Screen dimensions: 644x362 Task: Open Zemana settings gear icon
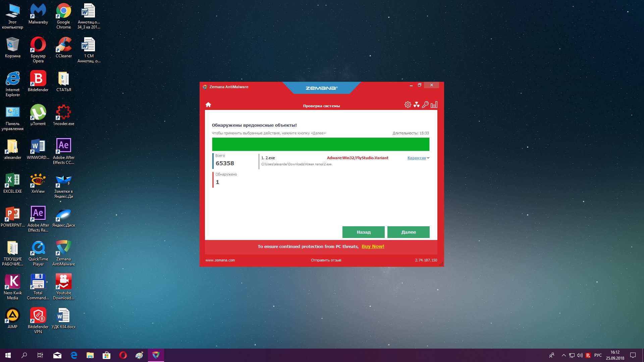pos(408,105)
